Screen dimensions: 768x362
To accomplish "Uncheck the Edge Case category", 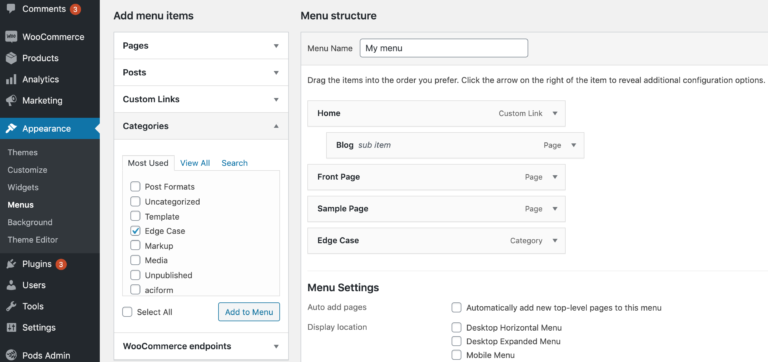I will 135,231.
